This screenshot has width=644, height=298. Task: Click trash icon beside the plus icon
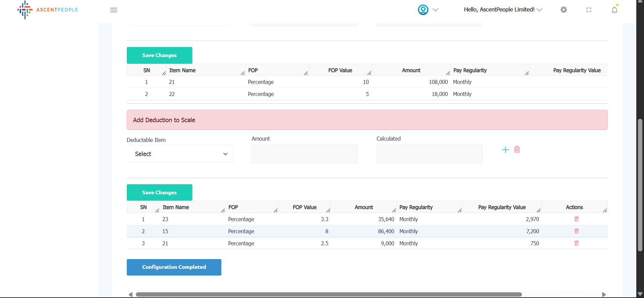pos(517,150)
